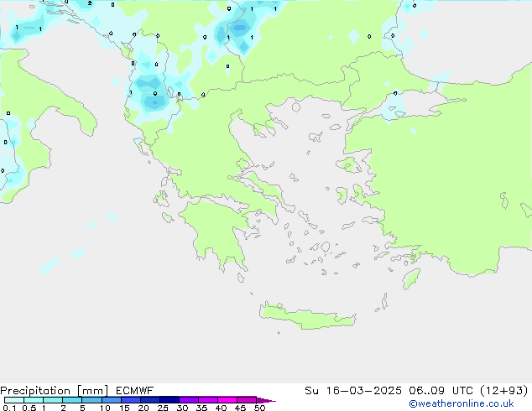Click the island of Crete on the map
Image resolution: width=532 pixels, height=411 pixels.
coord(307,316)
